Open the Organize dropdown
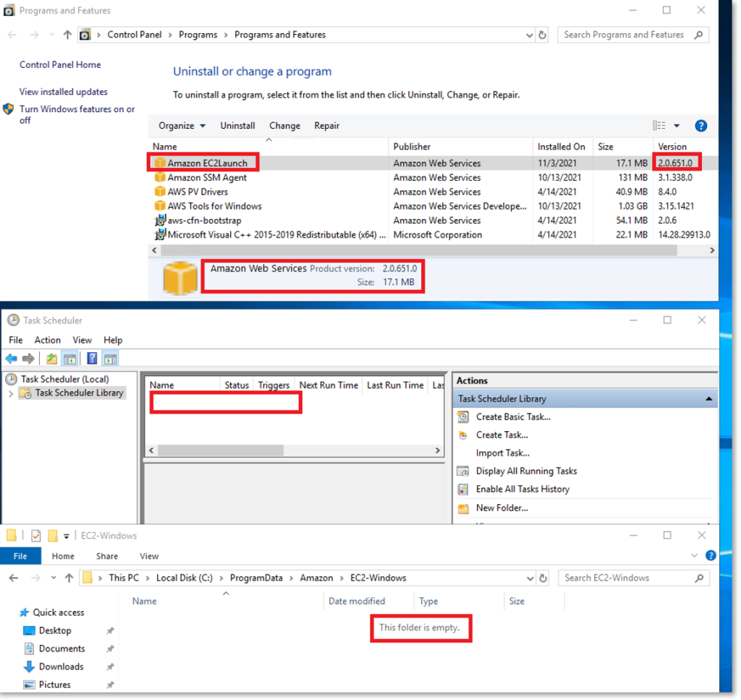 182,126
